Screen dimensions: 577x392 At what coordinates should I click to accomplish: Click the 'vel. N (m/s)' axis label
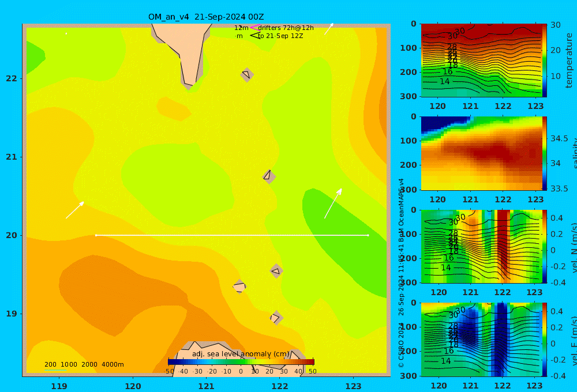(x=574, y=247)
